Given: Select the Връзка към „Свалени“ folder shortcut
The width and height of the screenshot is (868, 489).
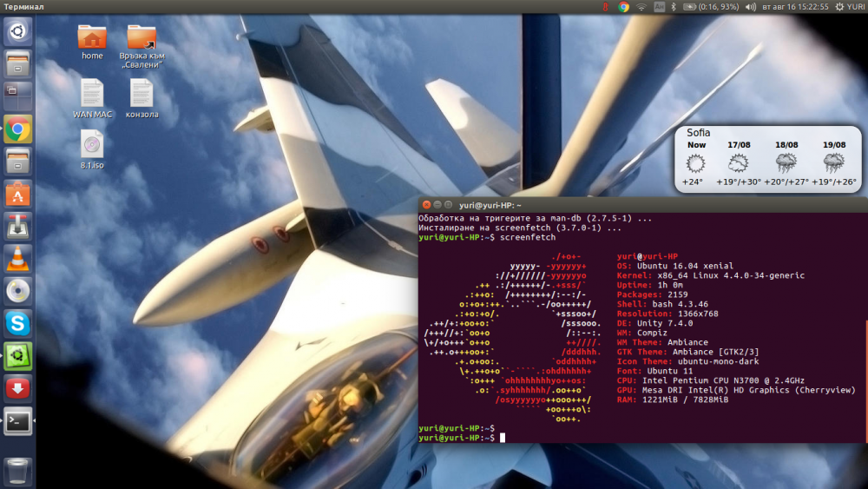Looking at the screenshot, I should click(x=141, y=47).
